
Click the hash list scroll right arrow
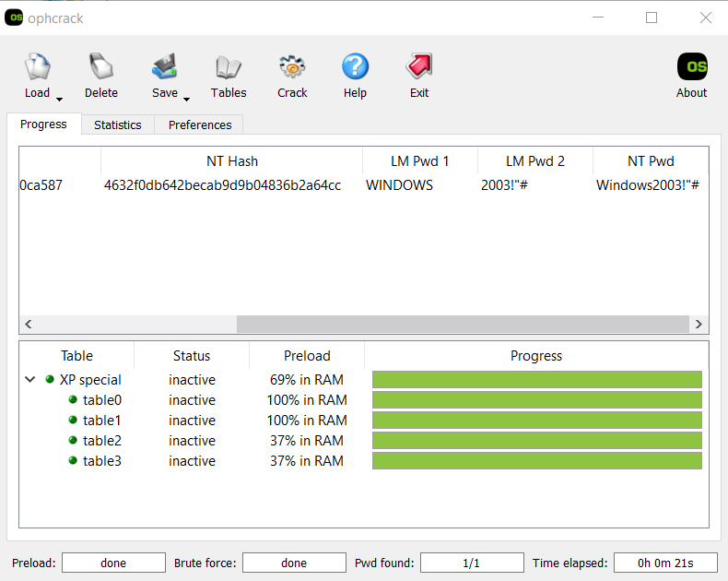699,324
